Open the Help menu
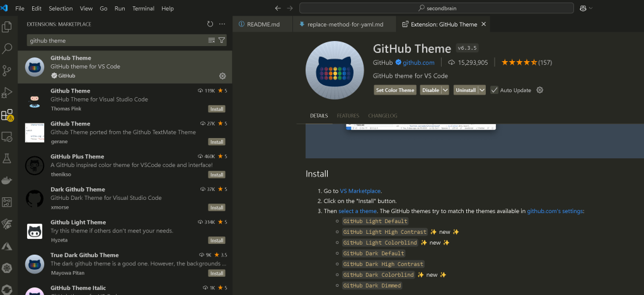This screenshot has height=295, width=644. [168, 8]
